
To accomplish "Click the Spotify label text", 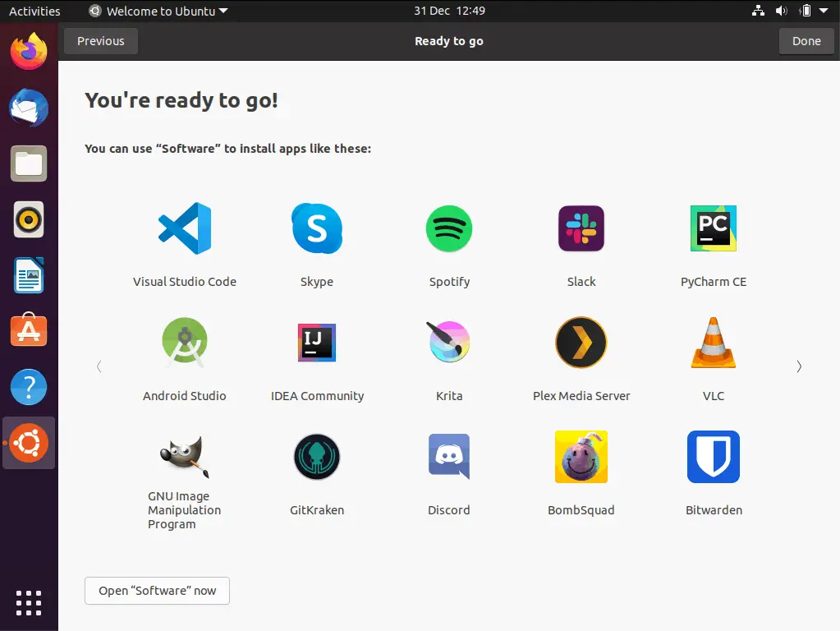I will point(449,282).
